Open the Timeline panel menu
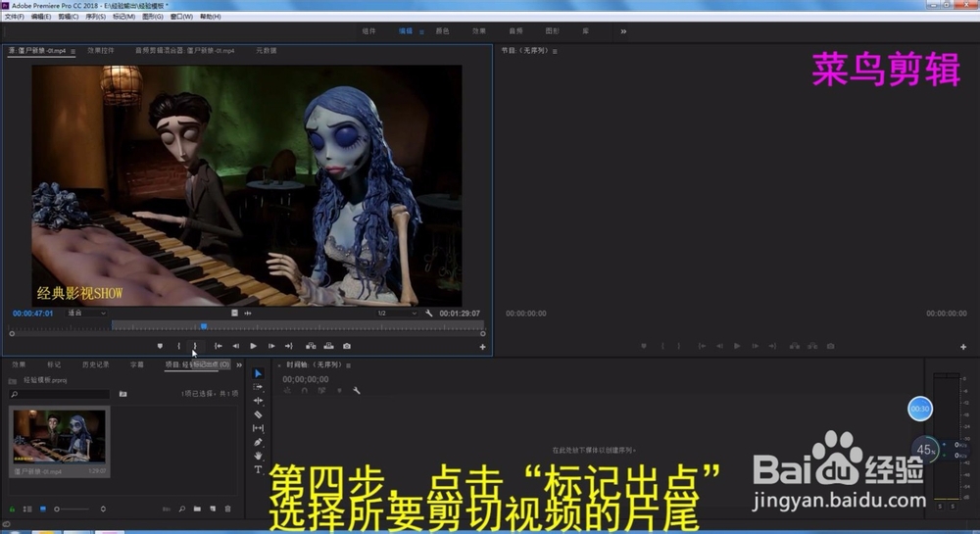Screen dimensions: 980x534 348,365
